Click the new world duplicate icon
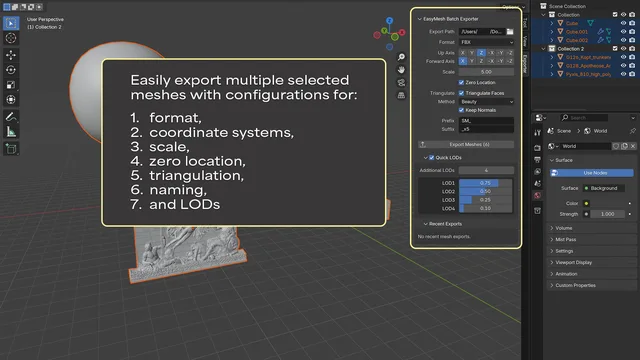The image size is (640, 360). coord(624,146)
